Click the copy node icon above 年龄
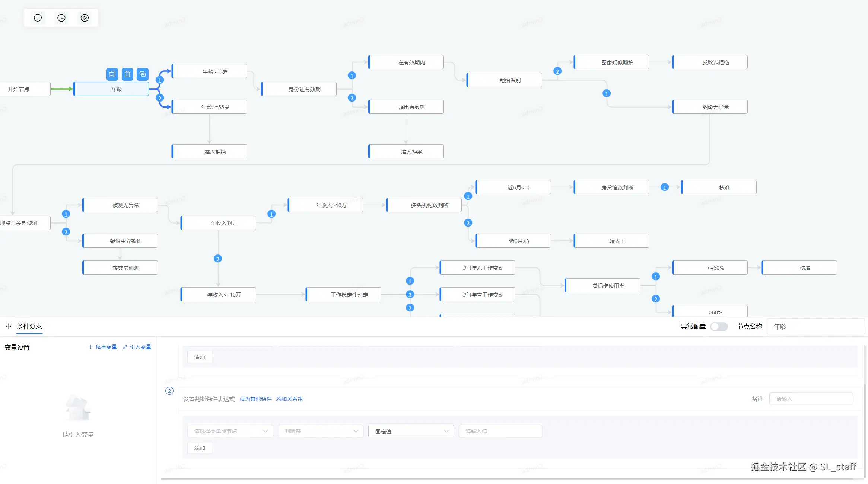868x484 pixels. click(112, 74)
